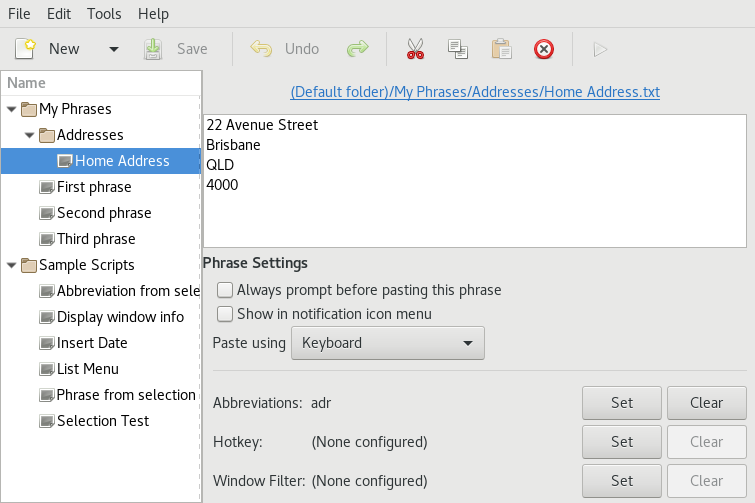Open the New button dropdown arrow
The width and height of the screenshot is (755, 503).
114,49
